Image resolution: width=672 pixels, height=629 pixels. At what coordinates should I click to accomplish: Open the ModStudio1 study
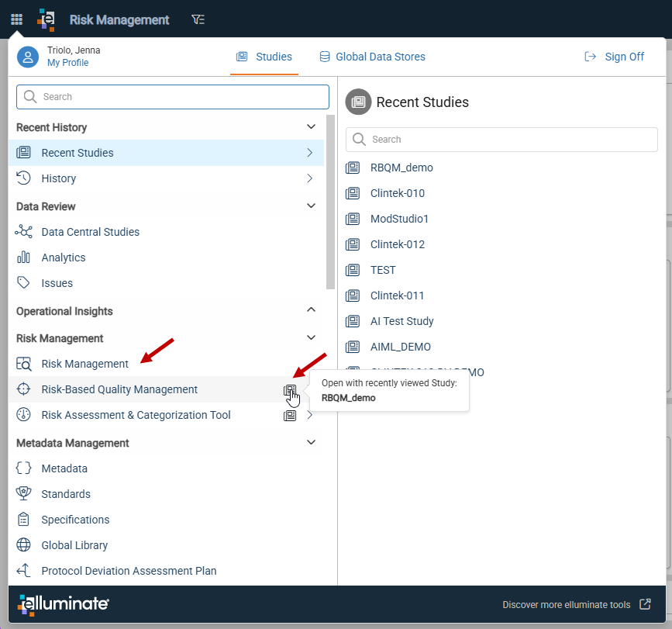(399, 219)
